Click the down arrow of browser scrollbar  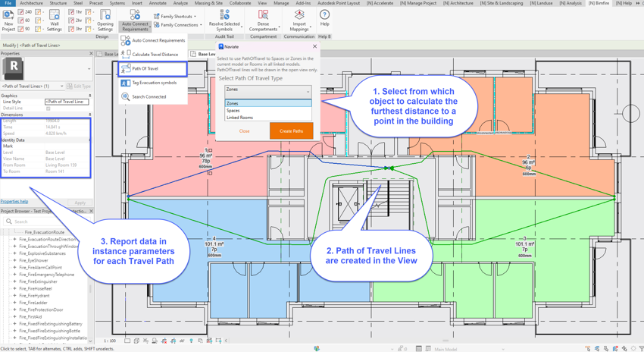[x=91, y=341]
